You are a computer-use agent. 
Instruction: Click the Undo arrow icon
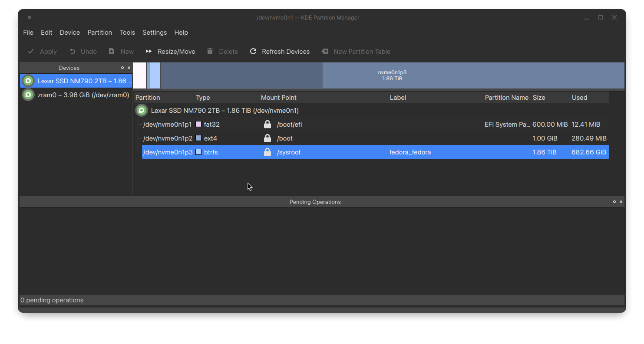(x=72, y=52)
